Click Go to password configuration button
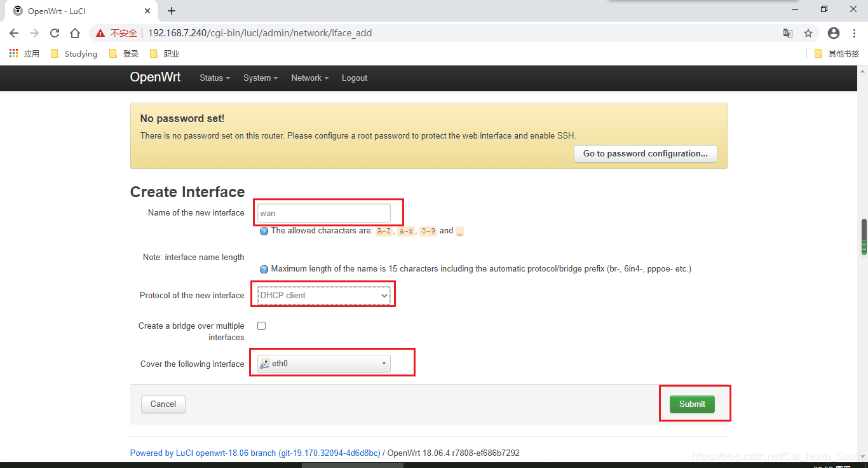This screenshot has height=468, width=868. pyautogui.click(x=645, y=153)
